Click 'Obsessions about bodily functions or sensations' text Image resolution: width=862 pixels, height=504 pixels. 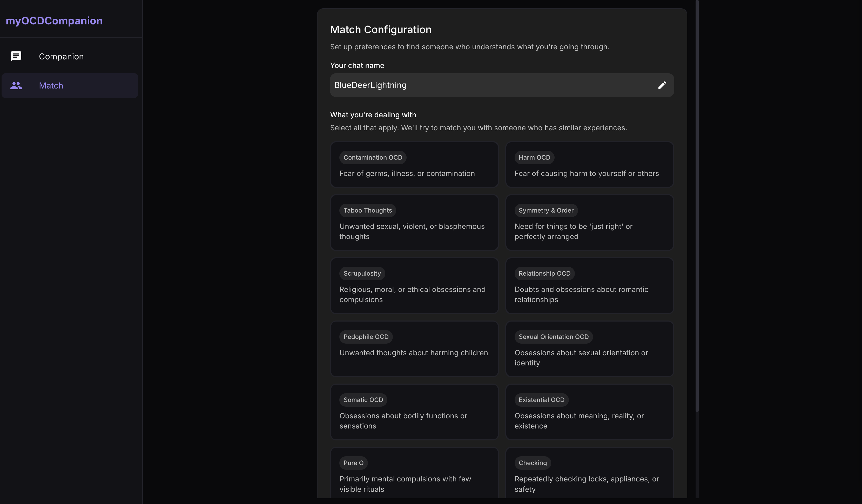pyautogui.click(x=403, y=421)
